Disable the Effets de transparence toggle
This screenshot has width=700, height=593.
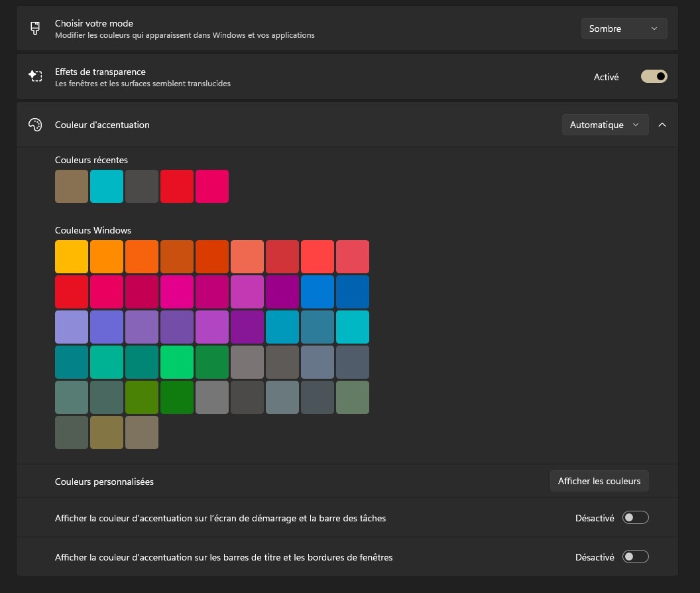654,77
